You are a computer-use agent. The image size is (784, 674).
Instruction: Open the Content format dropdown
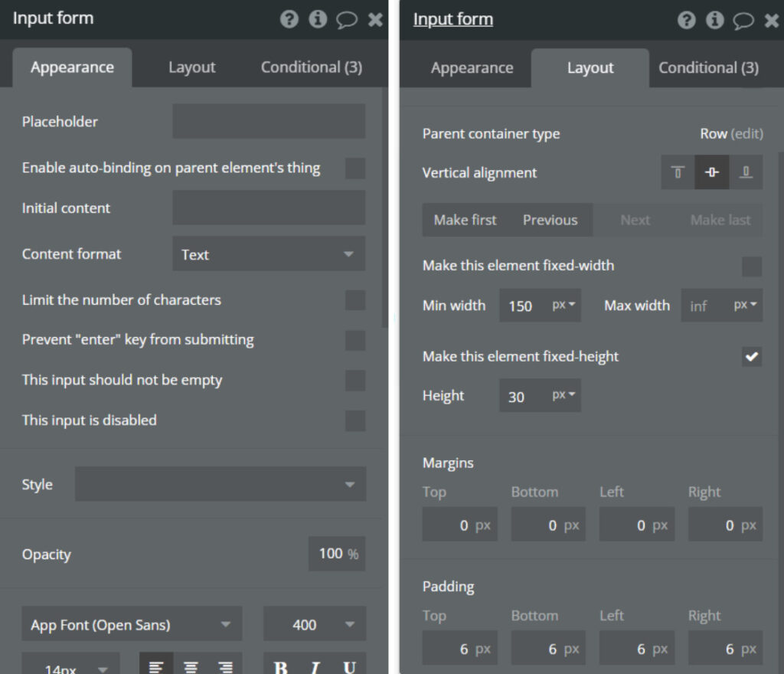(x=268, y=254)
